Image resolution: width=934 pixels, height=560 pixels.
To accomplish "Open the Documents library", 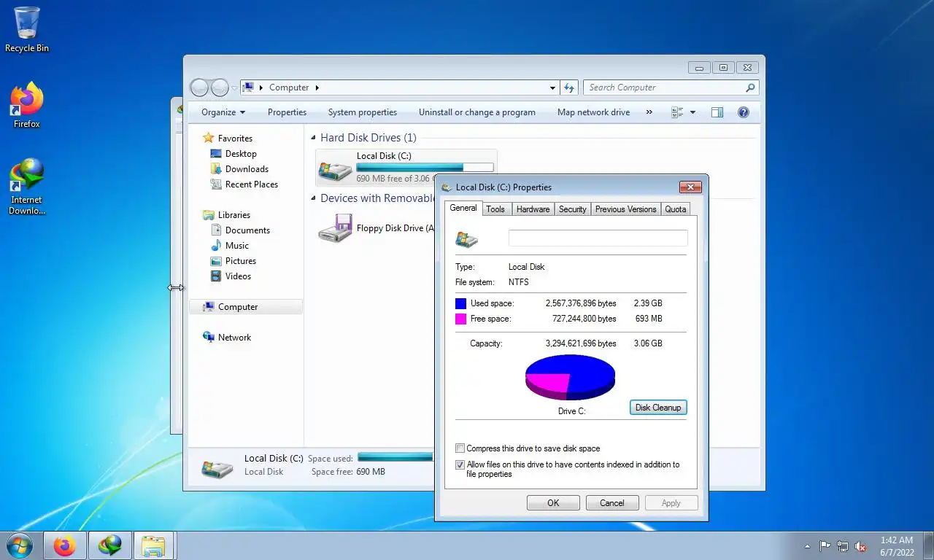I will click(247, 230).
